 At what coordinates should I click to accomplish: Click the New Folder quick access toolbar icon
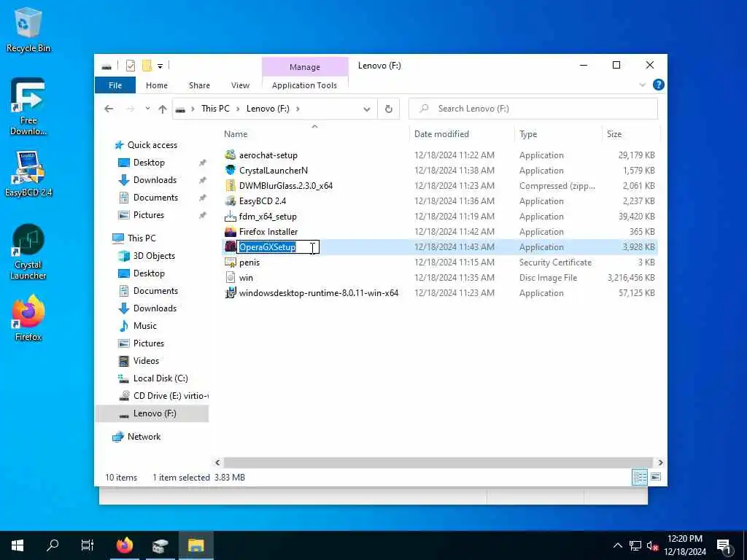coord(147,66)
